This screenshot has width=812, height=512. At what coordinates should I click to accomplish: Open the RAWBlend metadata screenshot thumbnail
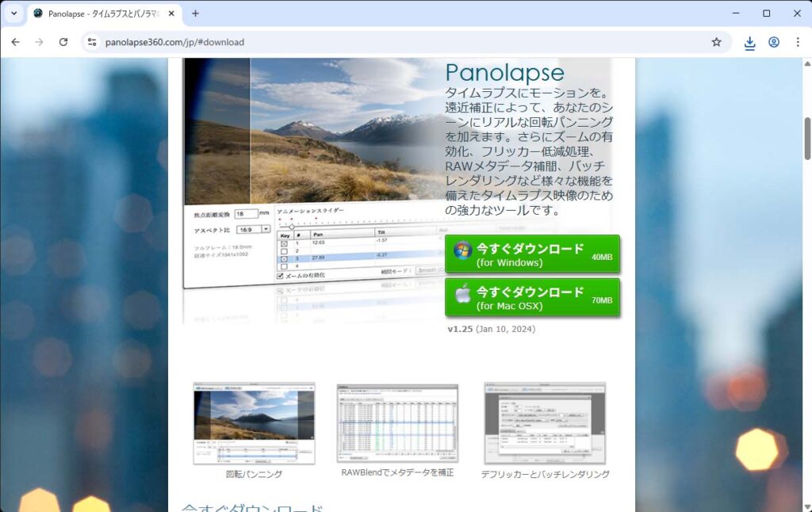pyautogui.click(x=397, y=422)
